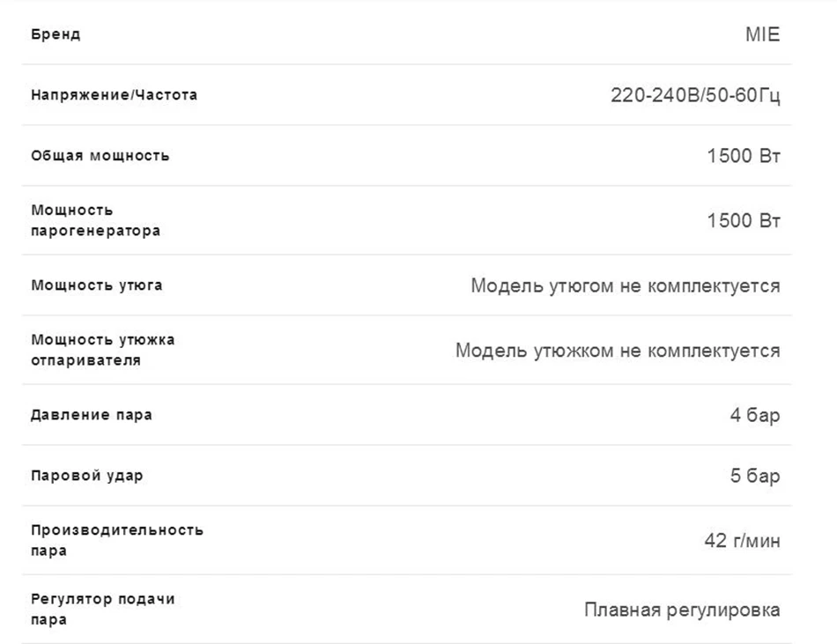Click the Напряжение/Частота label

(x=115, y=95)
